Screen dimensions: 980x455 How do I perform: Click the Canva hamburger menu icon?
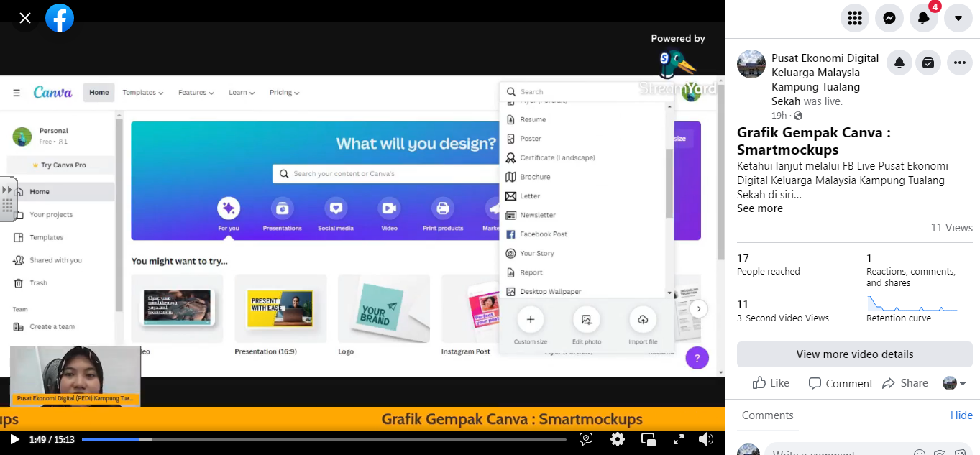pos(17,93)
